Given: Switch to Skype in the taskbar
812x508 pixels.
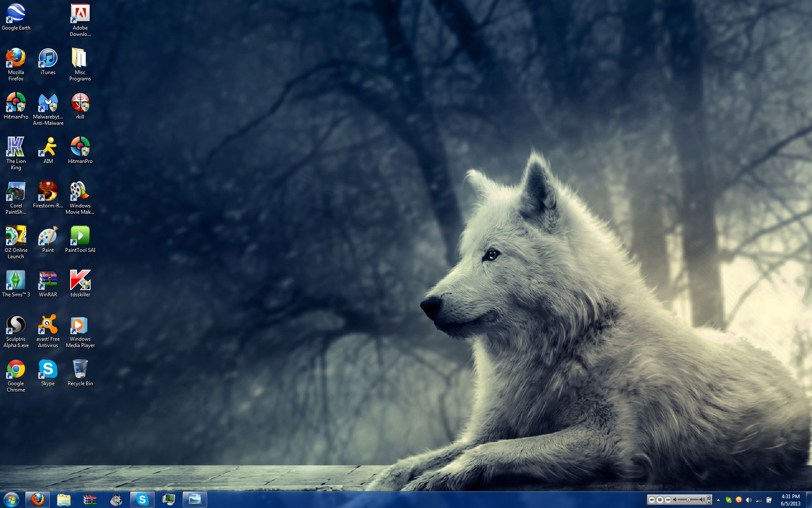Looking at the screenshot, I should point(142,500).
